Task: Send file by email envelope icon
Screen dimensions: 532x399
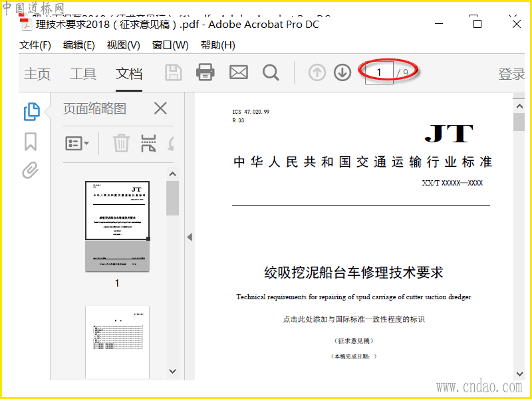Action: (239, 72)
